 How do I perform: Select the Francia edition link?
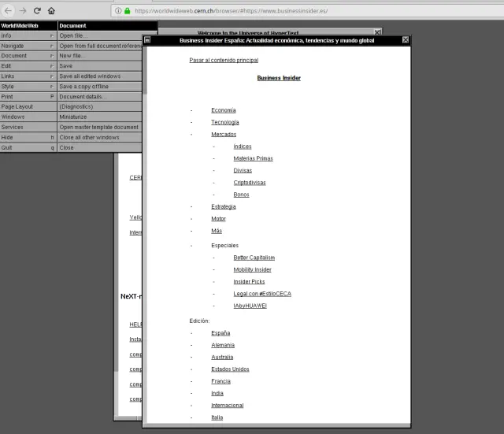click(220, 381)
